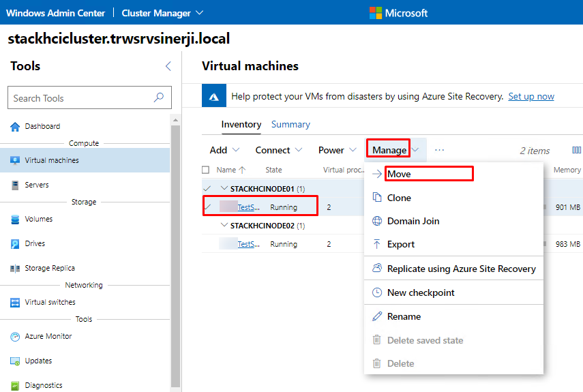
Task: Switch to the Inventory tab
Action: point(241,125)
